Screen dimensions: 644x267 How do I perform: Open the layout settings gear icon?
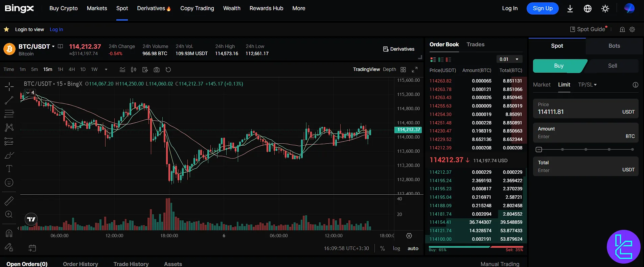pyautogui.click(x=632, y=29)
